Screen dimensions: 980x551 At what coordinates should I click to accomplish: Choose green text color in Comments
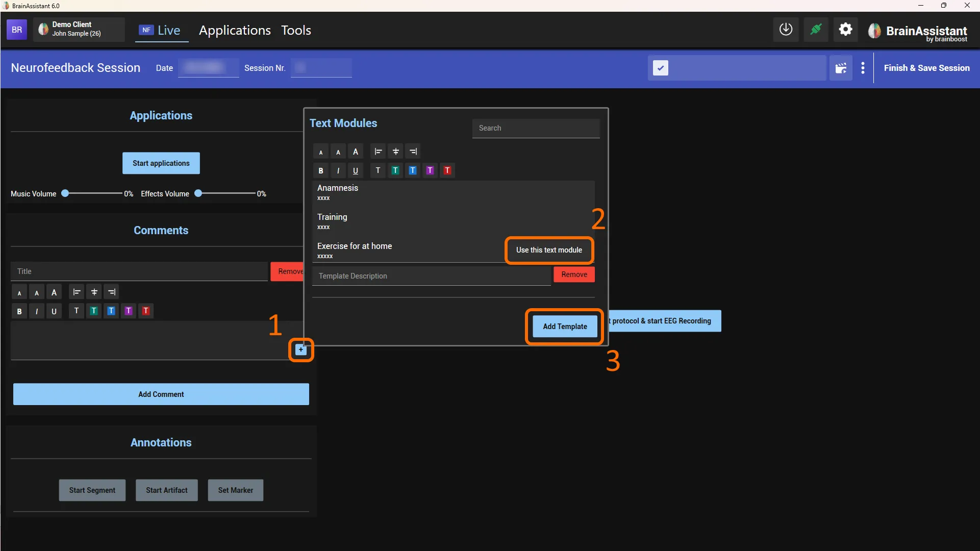click(x=94, y=311)
